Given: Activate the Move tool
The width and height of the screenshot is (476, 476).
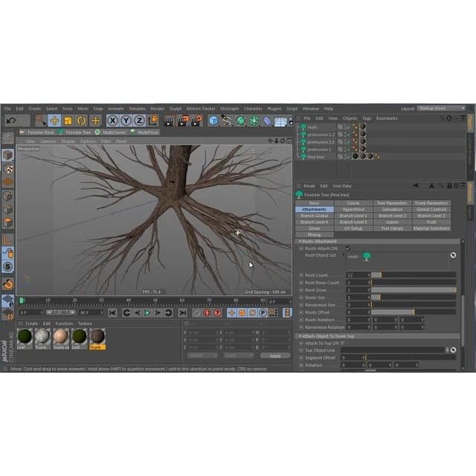Looking at the screenshot, I should pyautogui.click(x=54, y=120).
